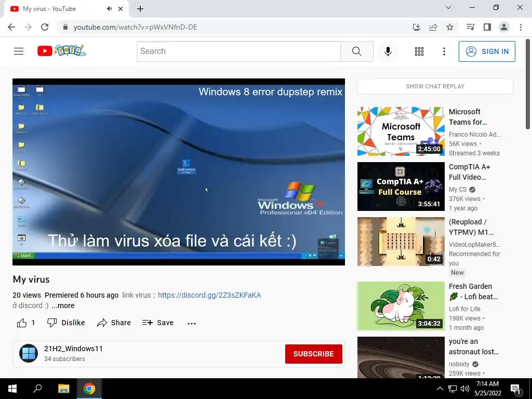Bookmark this page with star icon
This screenshot has width=532, height=399.
[x=450, y=27]
